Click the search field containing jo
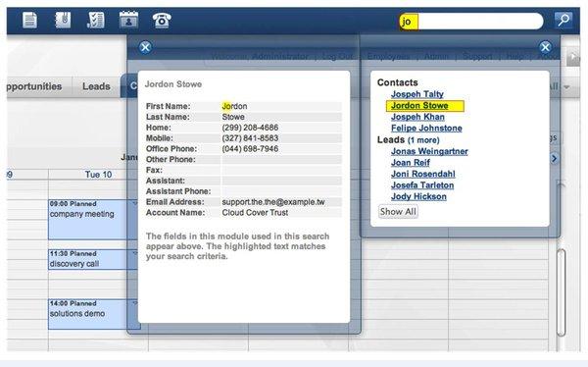The image size is (588, 367). coord(471,22)
